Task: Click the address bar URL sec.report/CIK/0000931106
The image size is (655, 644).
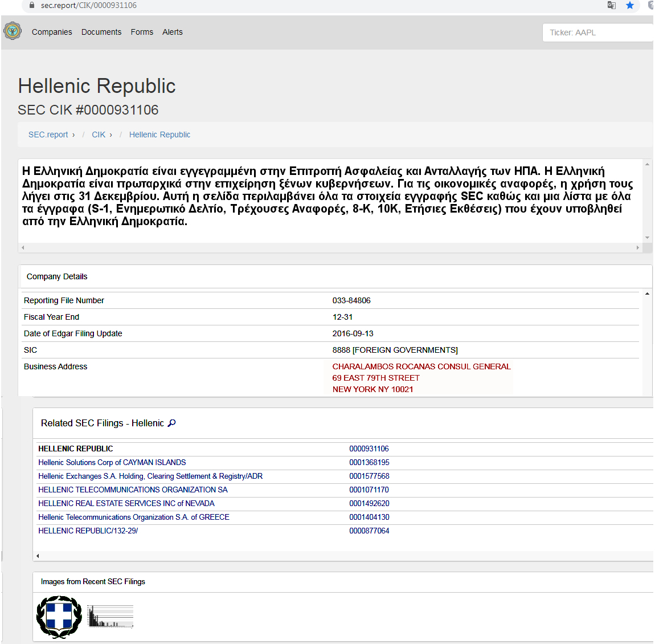Action: point(88,6)
